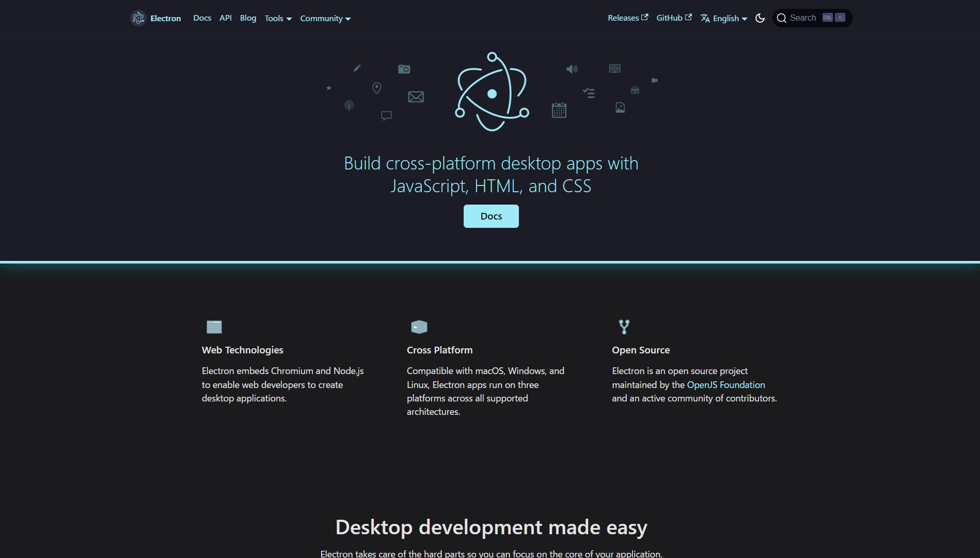The width and height of the screenshot is (980, 558).
Task: Click the K key hint in search
Action: [x=840, y=18]
